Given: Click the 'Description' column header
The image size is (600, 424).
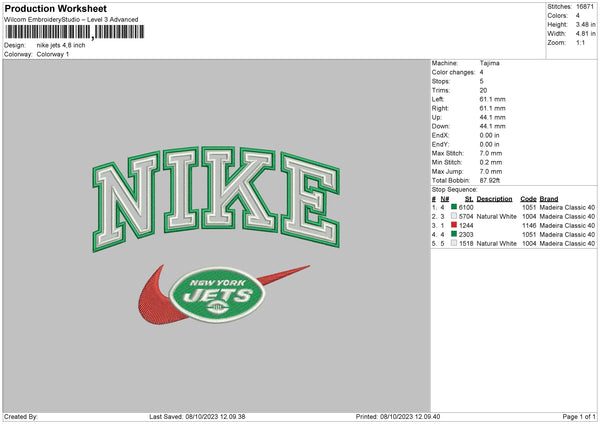Looking at the screenshot, I should coord(494,199).
